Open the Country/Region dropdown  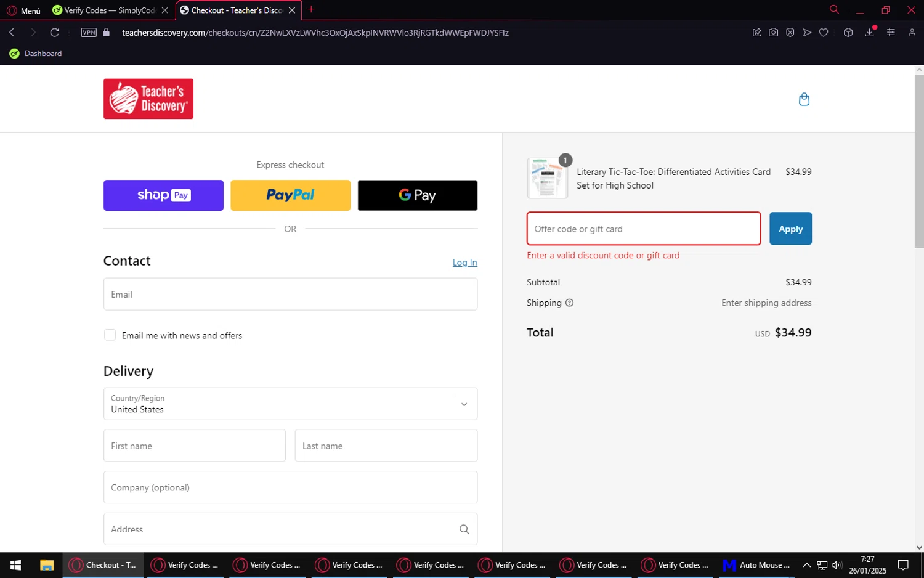coord(290,404)
